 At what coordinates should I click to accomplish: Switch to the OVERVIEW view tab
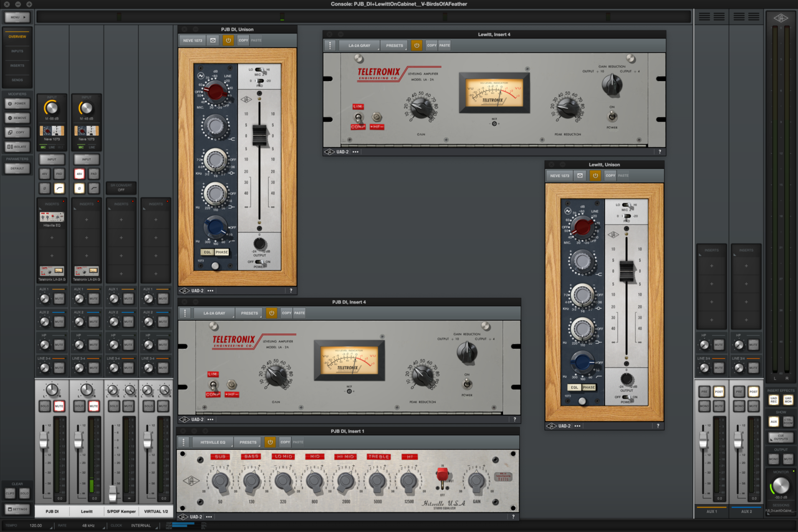17,37
